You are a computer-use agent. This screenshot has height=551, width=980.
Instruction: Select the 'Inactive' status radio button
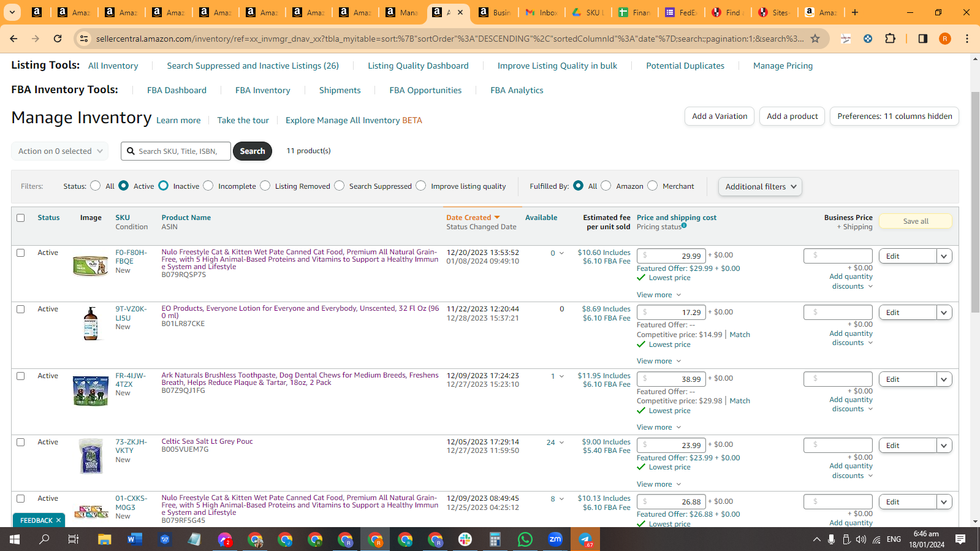163,186
